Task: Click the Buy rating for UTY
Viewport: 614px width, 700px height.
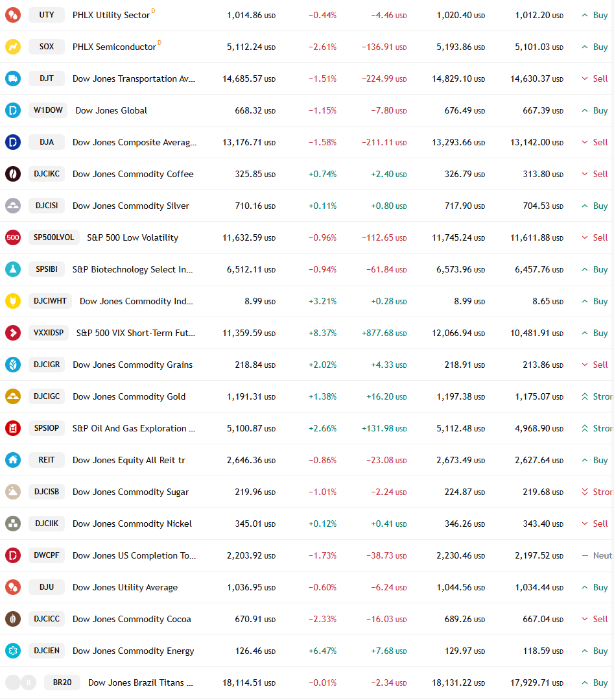Action: pos(595,15)
